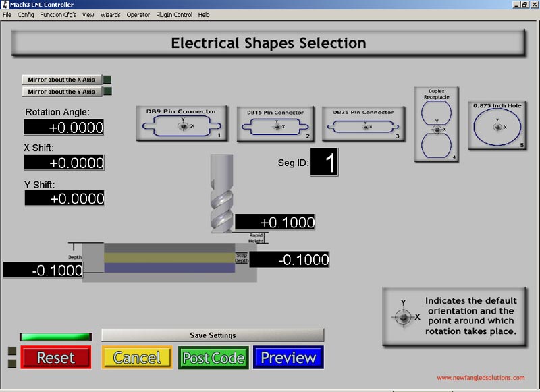Click upper LED left of Reset
The width and height of the screenshot is (540, 392).
(12, 351)
